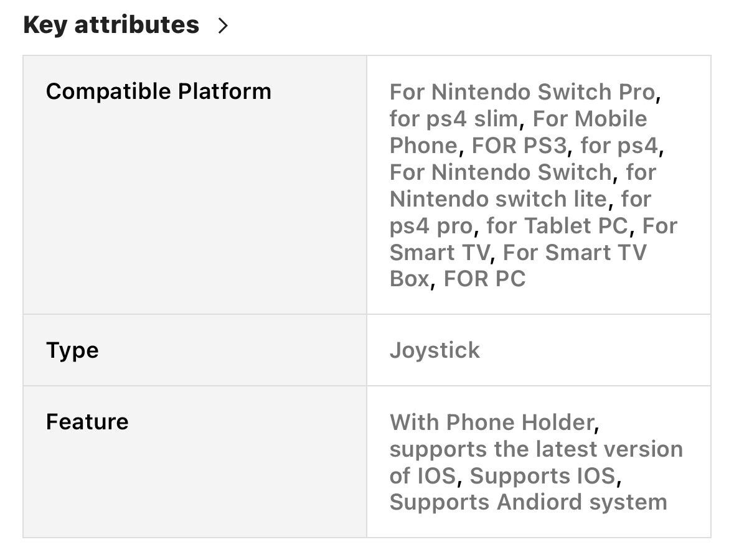Image resolution: width=734 pixels, height=560 pixels.
Task: Click 'For Nintendo Switch Pro' platform text
Action: click(522, 91)
